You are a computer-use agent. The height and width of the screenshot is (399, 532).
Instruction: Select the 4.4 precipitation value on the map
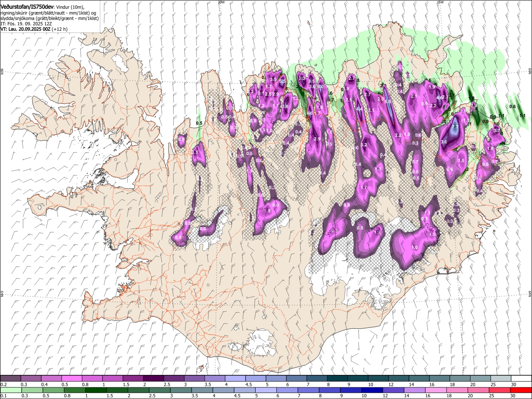tap(360, 109)
